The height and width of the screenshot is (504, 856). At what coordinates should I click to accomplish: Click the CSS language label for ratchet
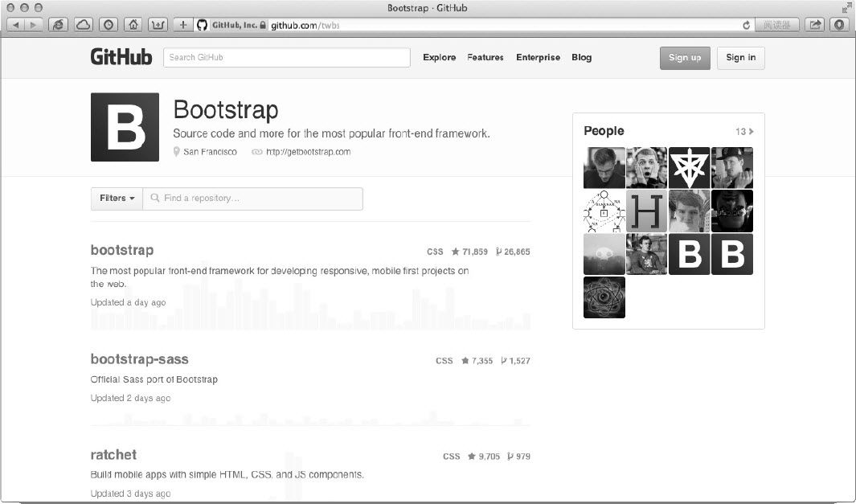pyautogui.click(x=452, y=457)
